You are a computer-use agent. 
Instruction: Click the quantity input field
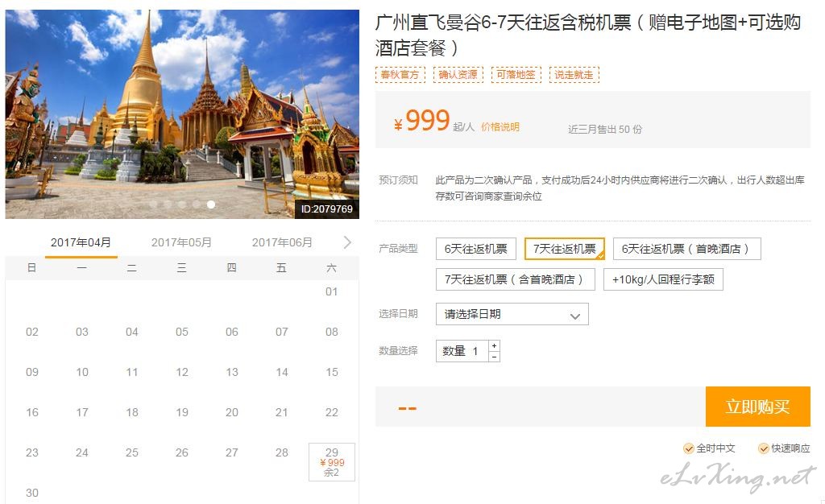point(462,351)
